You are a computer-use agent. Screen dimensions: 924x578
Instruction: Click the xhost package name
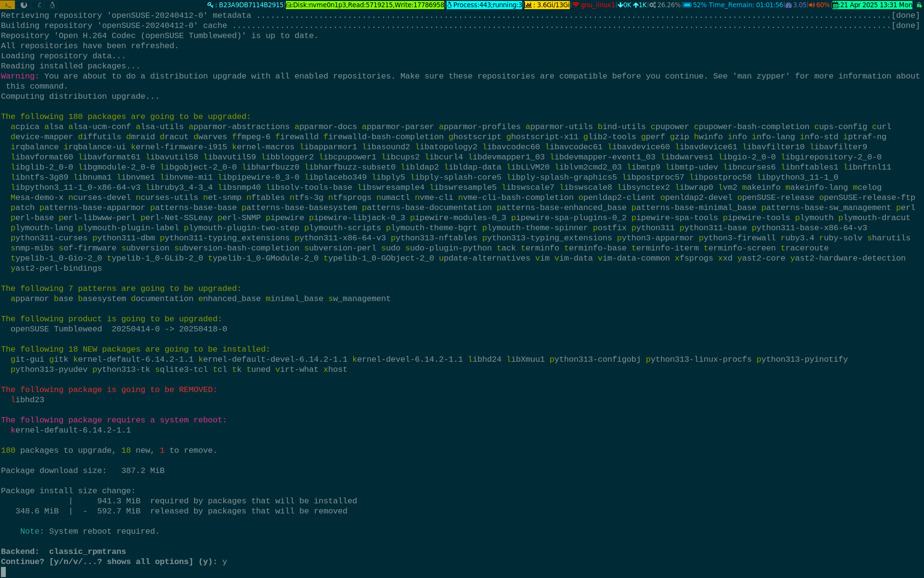[335, 369]
